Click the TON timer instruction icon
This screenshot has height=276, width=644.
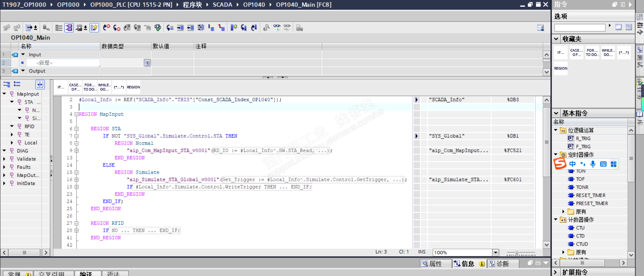[571, 171]
